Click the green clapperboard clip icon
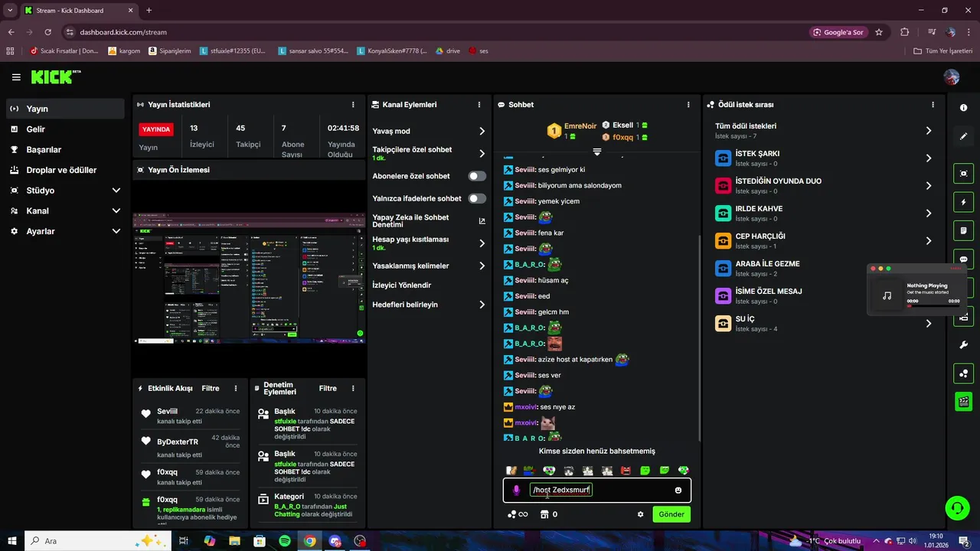 tap(964, 402)
